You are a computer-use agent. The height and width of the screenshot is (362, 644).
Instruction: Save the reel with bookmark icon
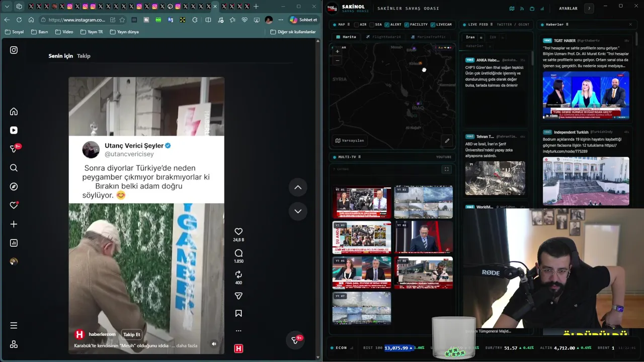click(238, 313)
